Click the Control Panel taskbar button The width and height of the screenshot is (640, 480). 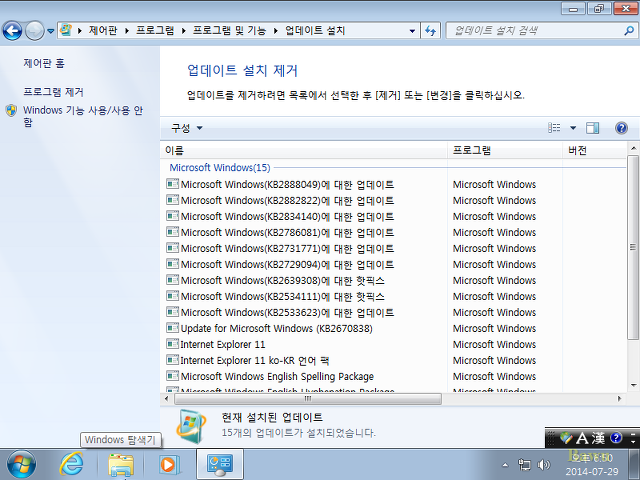tap(220, 464)
